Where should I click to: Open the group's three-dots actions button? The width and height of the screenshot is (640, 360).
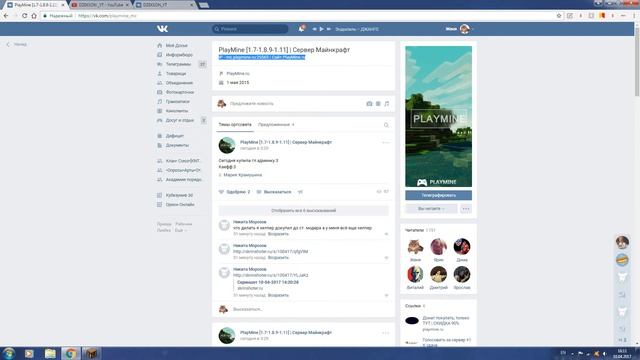pos(466,209)
